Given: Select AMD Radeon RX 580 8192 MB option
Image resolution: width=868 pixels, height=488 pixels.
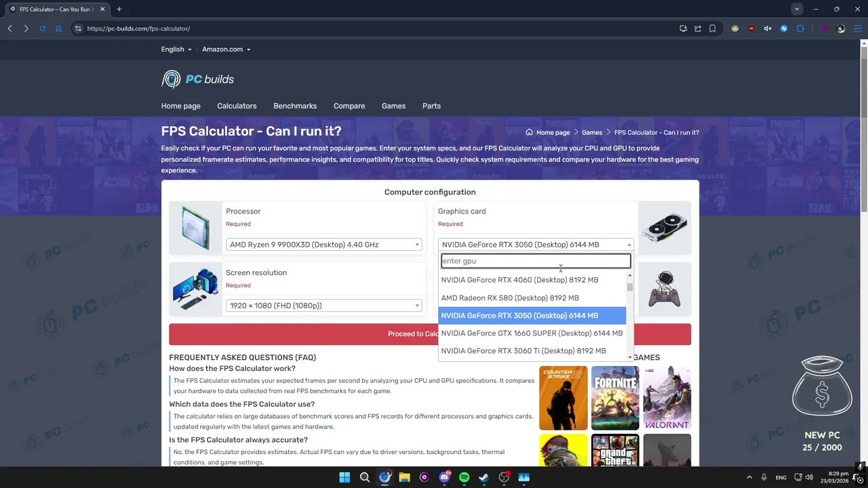Looking at the screenshot, I should pyautogui.click(x=532, y=298).
